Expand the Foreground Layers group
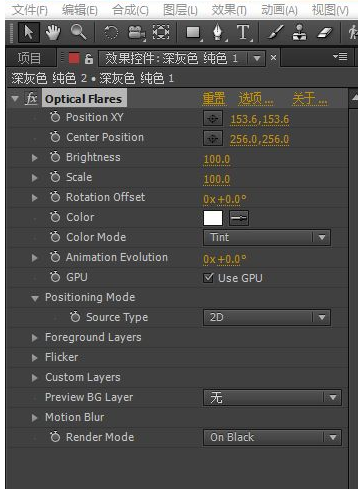The width and height of the screenshot is (364, 494). [34, 338]
